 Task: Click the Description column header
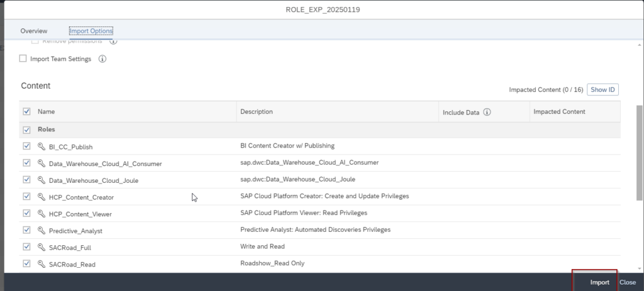click(x=257, y=112)
